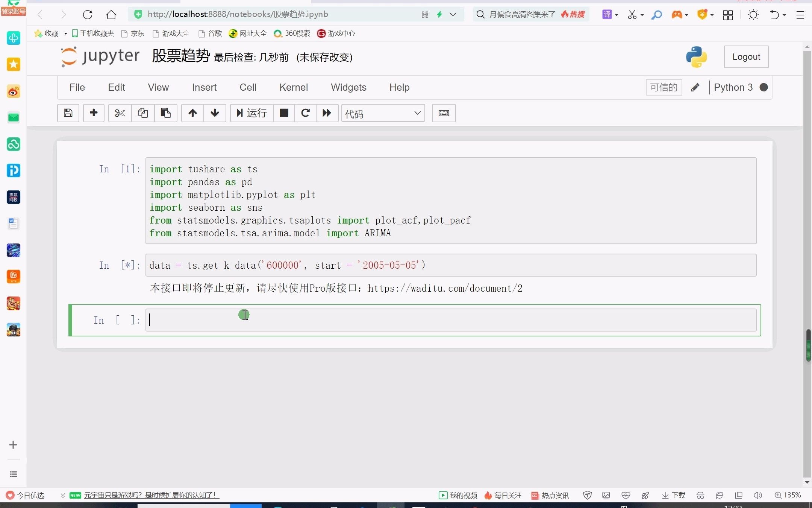The image size is (812, 508).
Task: Open the command palette keyboard icon
Action: coord(444,113)
